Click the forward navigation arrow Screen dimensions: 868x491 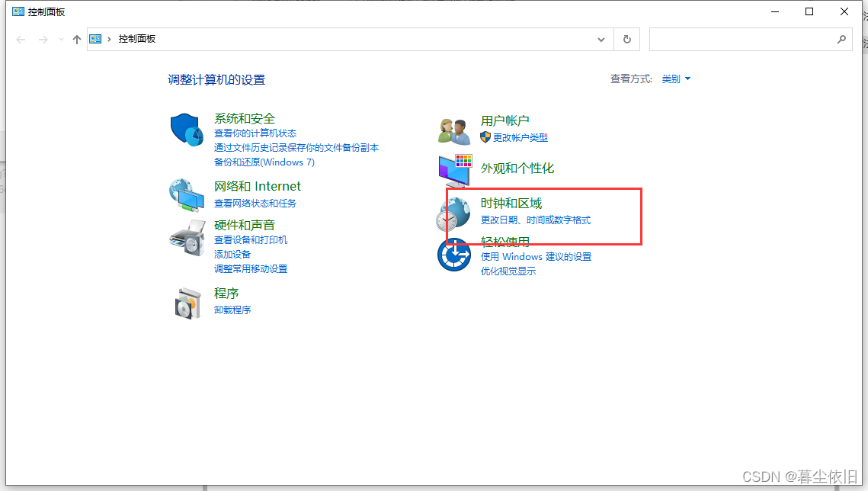click(43, 40)
